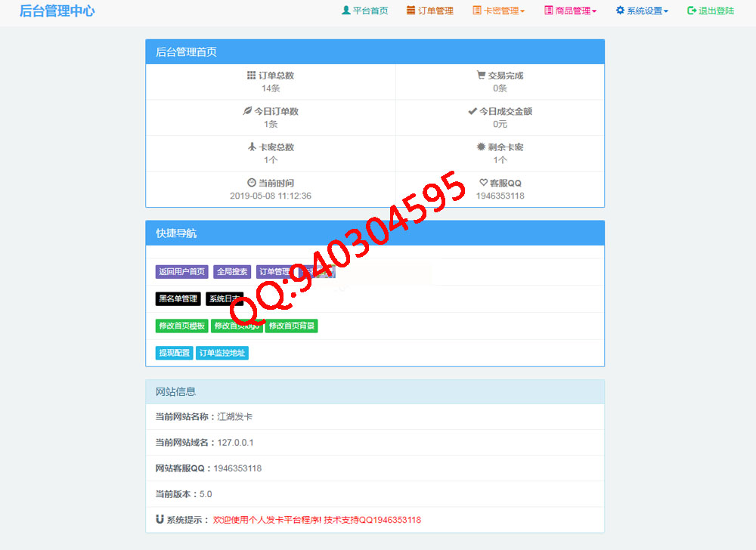Open 黑名单管理 from quick navigation
The height and width of the screenshot is (550, 756).
pyautogui.click(x=178, y=299)
